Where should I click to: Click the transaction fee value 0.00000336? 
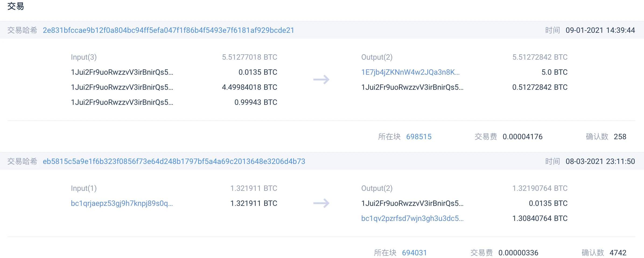coord(518,253)
